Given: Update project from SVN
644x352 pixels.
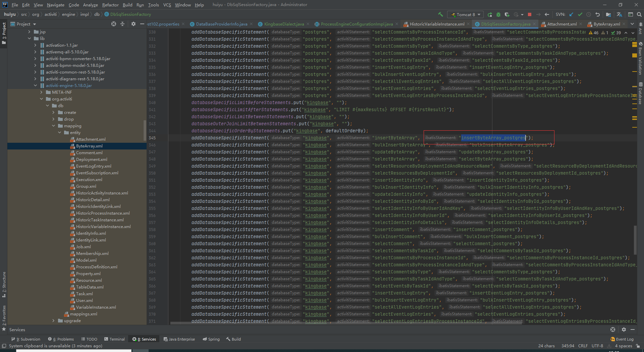Looking at the screenshot, I should (571, 14).
